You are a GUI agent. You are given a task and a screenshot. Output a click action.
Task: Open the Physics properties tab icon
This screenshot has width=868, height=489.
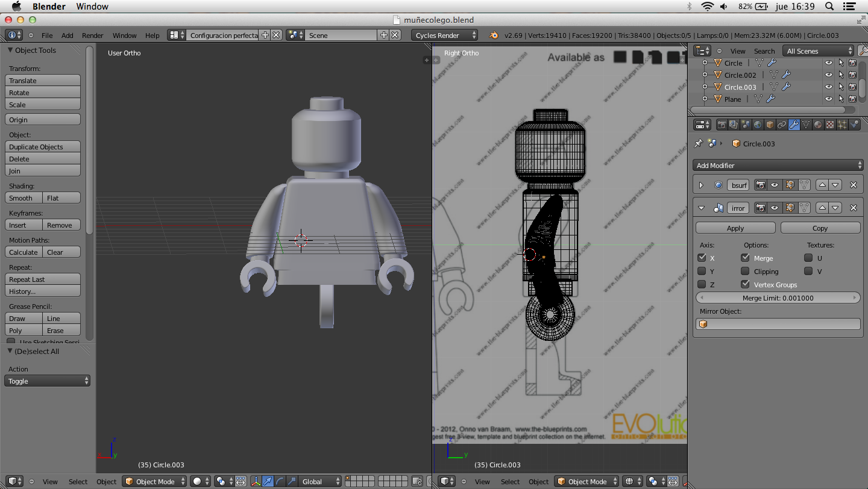[x=854, y=125]
